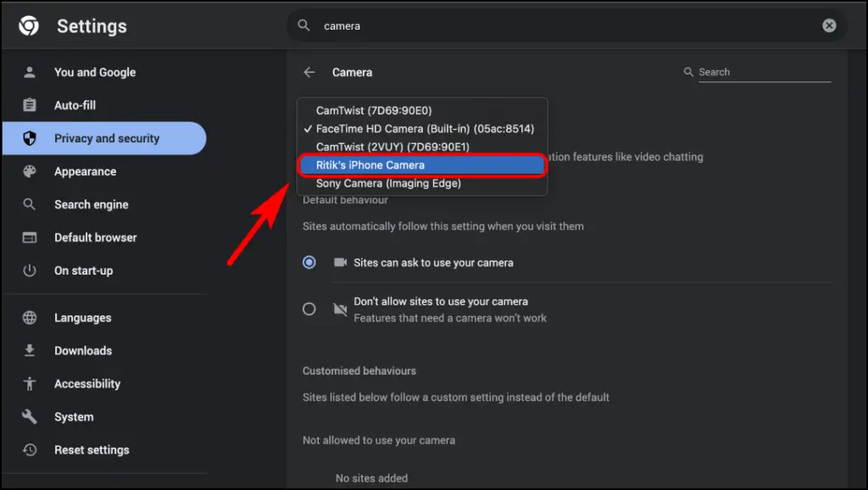Click the 'No sites added' text
The width and height of the screenshot is (868, 490).
pos(371,478)
